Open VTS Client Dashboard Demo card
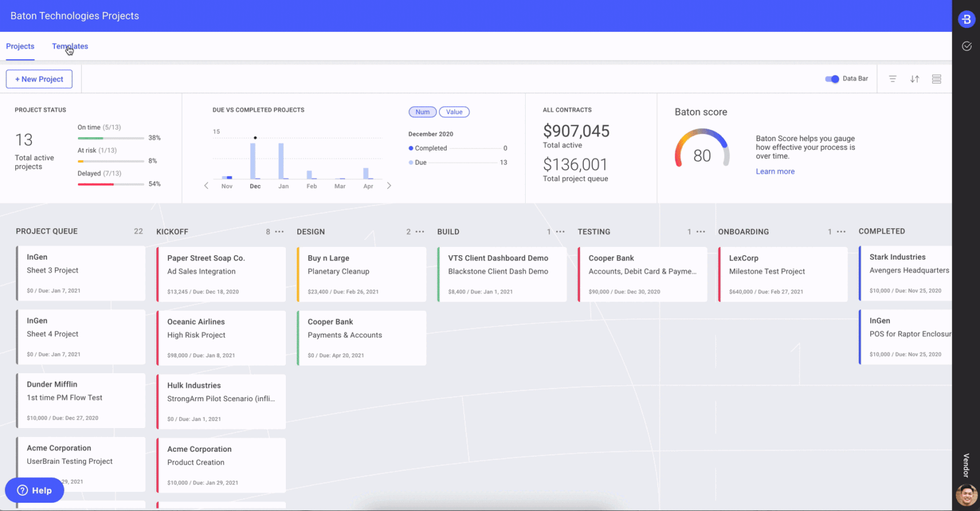Image resolution: width=980 pixels, height=511 pixels. tap(501, 274)
